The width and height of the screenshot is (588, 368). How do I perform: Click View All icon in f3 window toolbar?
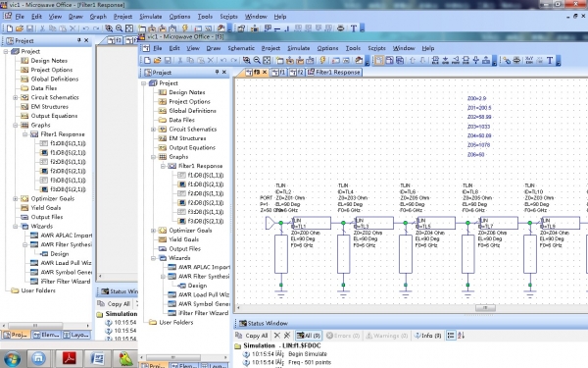[x=267, y=60]
